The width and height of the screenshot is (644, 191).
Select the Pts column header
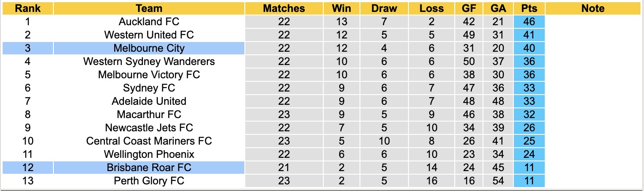coord(529,8)
